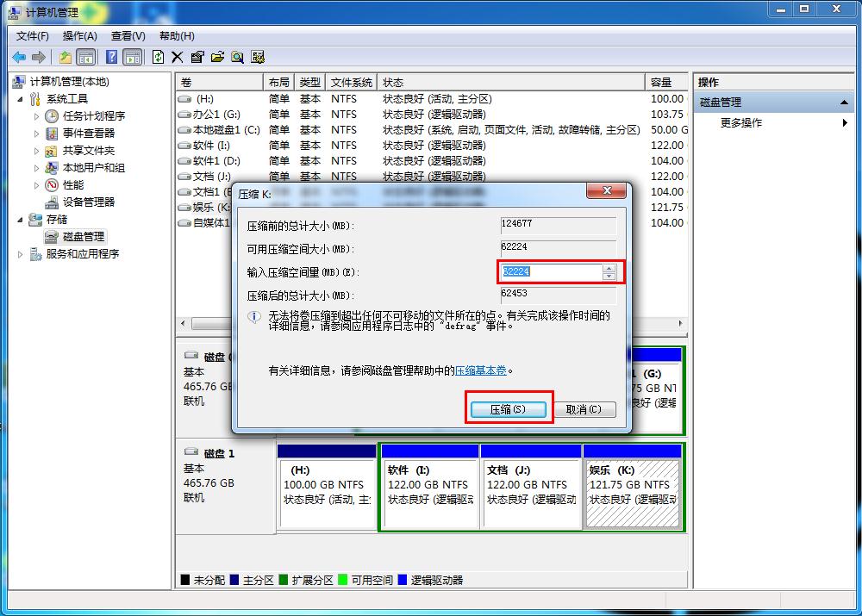The height and width of the screenshot is (616, 862).
Task: Click the spinner up arrow beside 62224
Action: [609, 267]
